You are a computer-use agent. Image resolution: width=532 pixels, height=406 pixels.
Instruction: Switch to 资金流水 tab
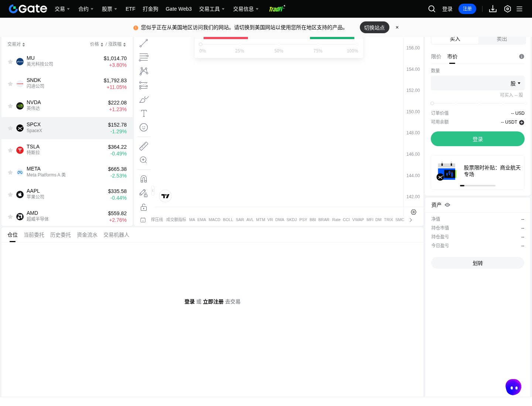[x=87, y=235]
